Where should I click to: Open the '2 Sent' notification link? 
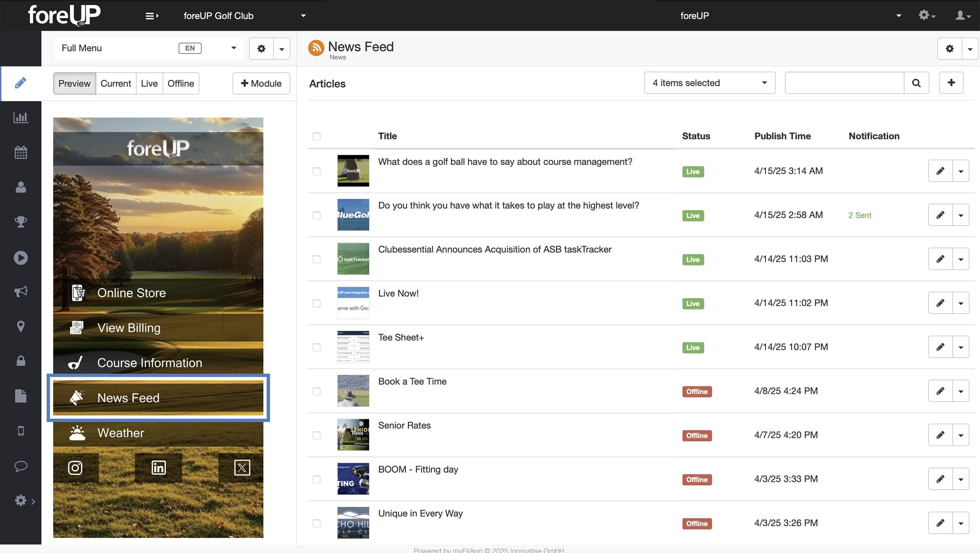pos(860,215)
